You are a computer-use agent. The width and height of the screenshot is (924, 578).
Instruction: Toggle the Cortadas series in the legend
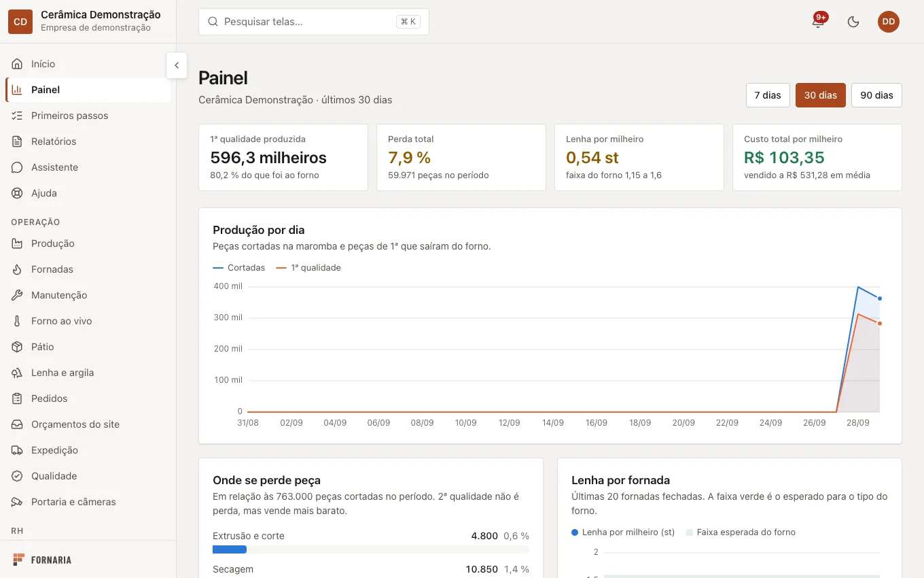point(239,268)
